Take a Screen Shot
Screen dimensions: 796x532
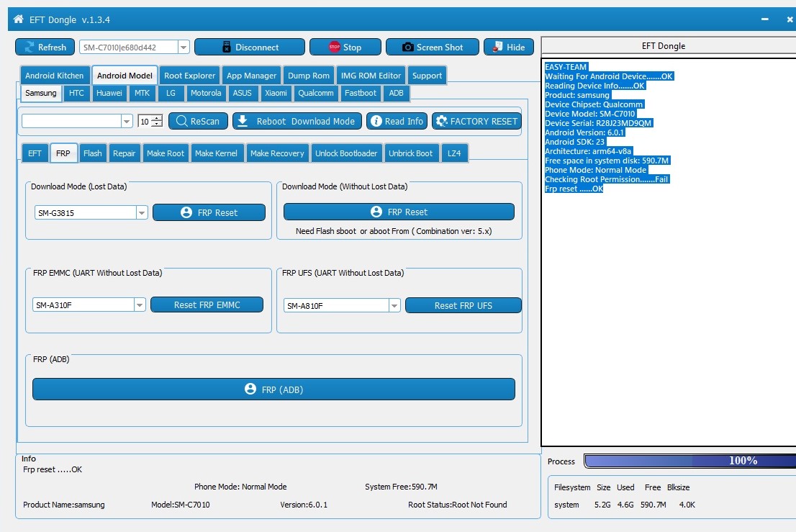coord(433,48)
